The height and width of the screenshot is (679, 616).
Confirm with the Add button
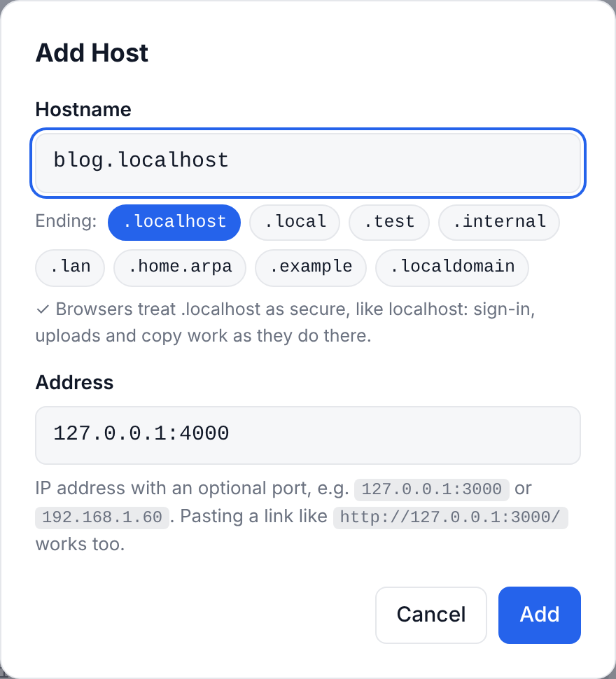[540, 615]
